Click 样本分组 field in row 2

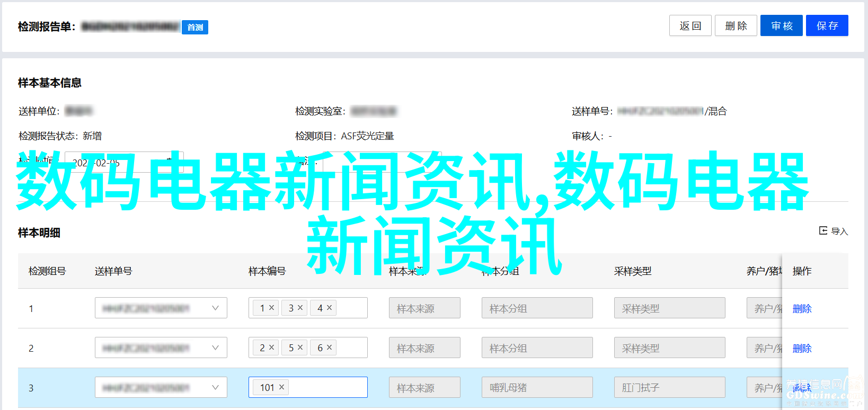point(537,347)
